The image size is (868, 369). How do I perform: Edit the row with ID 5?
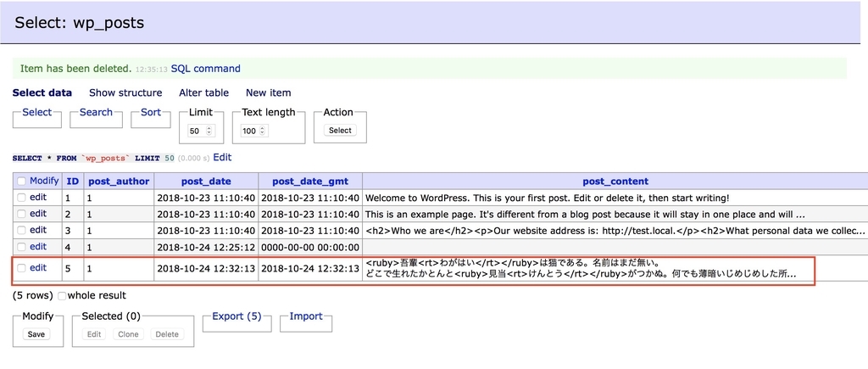38,268
